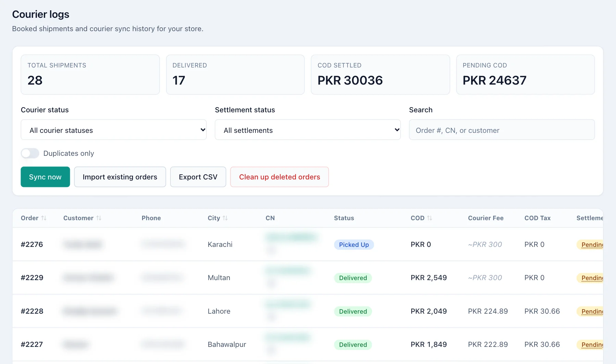Click the COD Settled PKR 30036 card
This screenshot has width=616, height=364.
(x=380, y=75)
